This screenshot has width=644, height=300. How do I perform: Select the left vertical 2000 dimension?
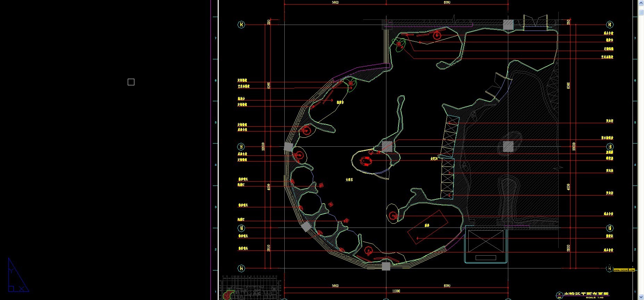point(269,248)
